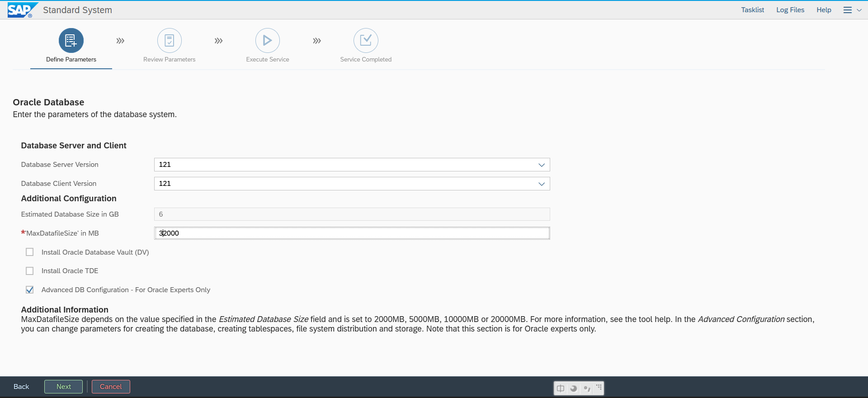Click the punctuation mode icon in input toolbar
Image resolution: width=868 pixels, height=398 pixels.
(x=587, y=388)
